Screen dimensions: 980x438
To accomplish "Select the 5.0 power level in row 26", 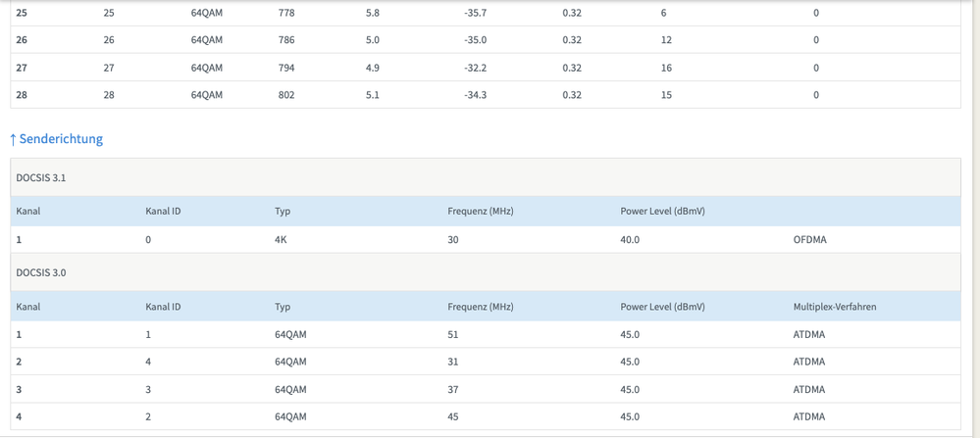I will 373,40.
